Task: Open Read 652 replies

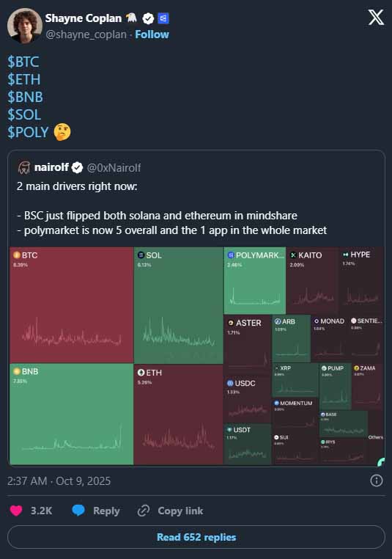Action: (196, 537)
